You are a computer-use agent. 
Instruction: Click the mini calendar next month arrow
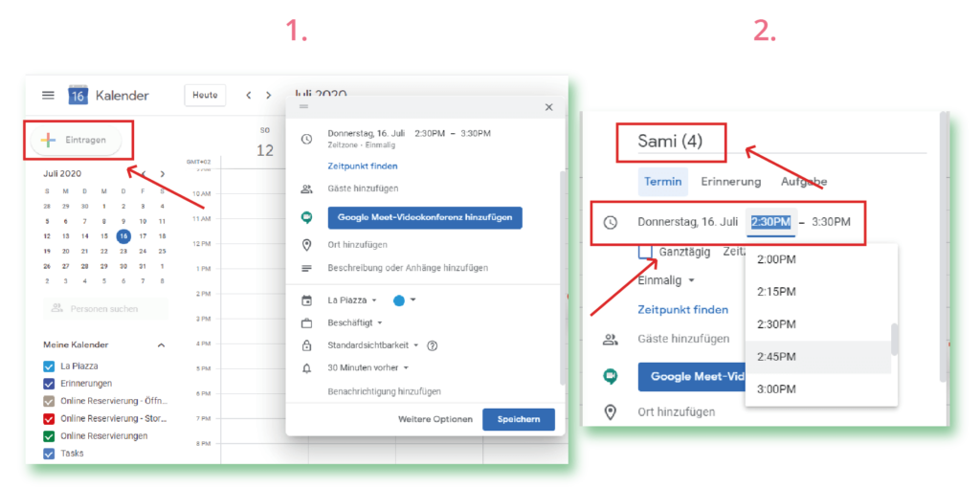[x=163, y=174]
